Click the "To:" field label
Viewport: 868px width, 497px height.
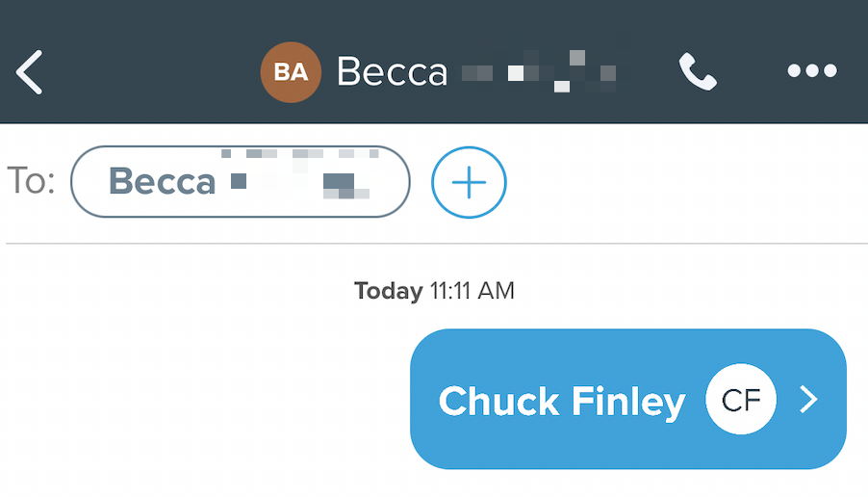[x=31, y=181]
